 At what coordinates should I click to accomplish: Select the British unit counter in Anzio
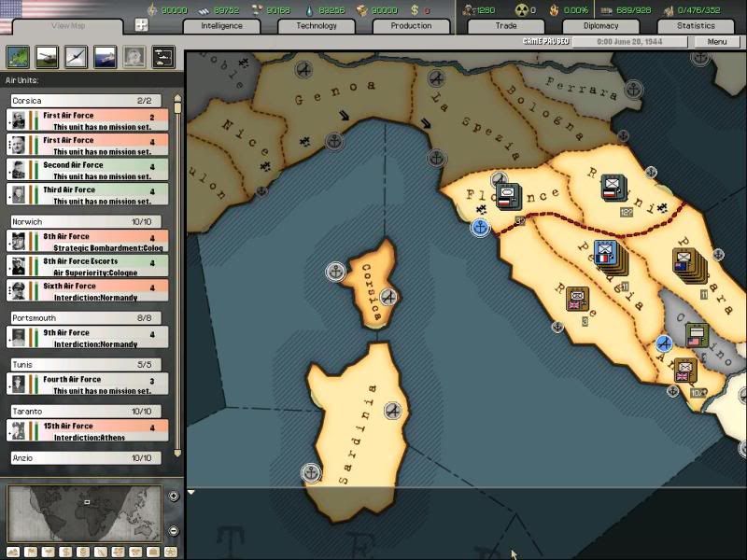685,370
